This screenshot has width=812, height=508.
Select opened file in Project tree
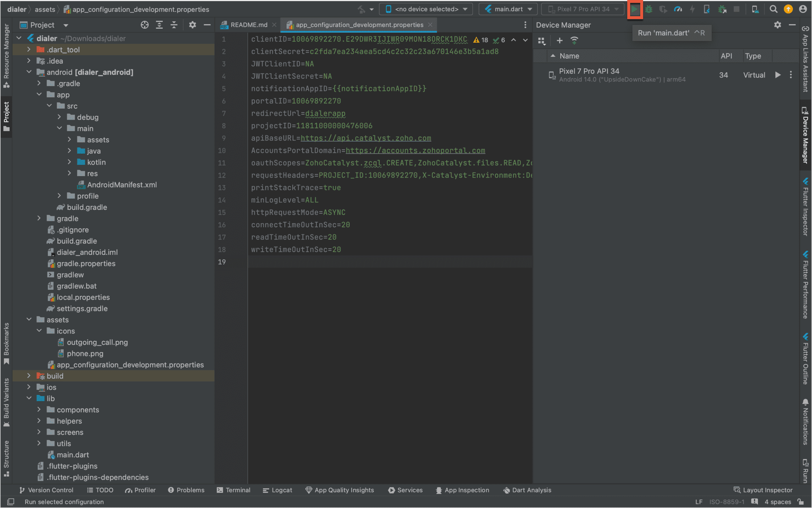point(145,25)
